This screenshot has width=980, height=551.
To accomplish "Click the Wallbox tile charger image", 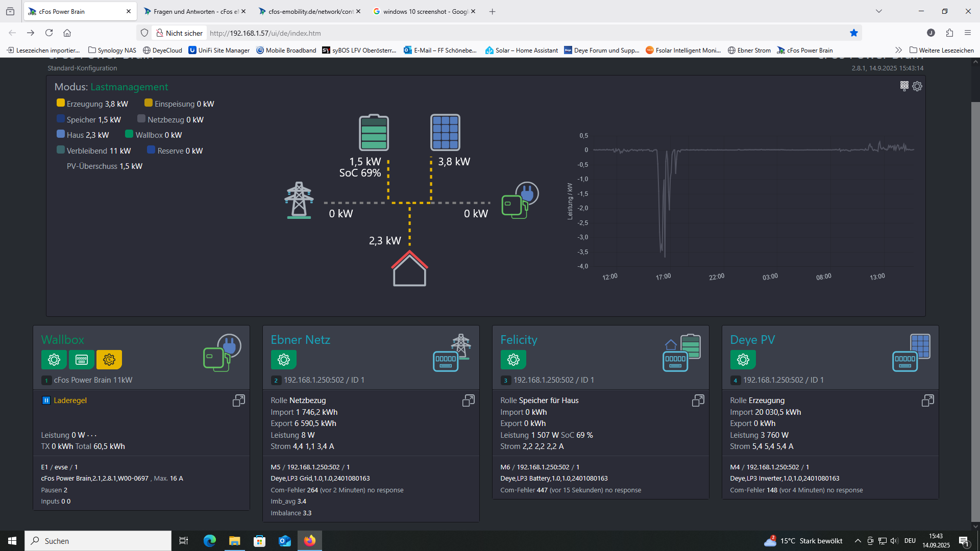I will (222, 353).
